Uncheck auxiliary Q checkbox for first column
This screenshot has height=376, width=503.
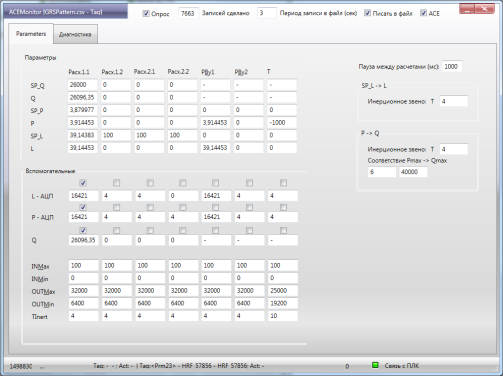(x=83, y=230)
